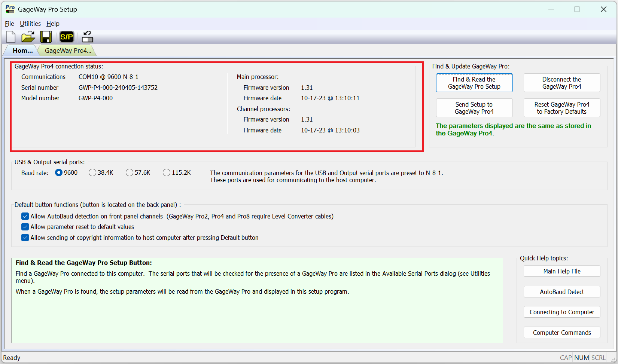
Task: Click the Home tab
Action: (x=22, y=51)
